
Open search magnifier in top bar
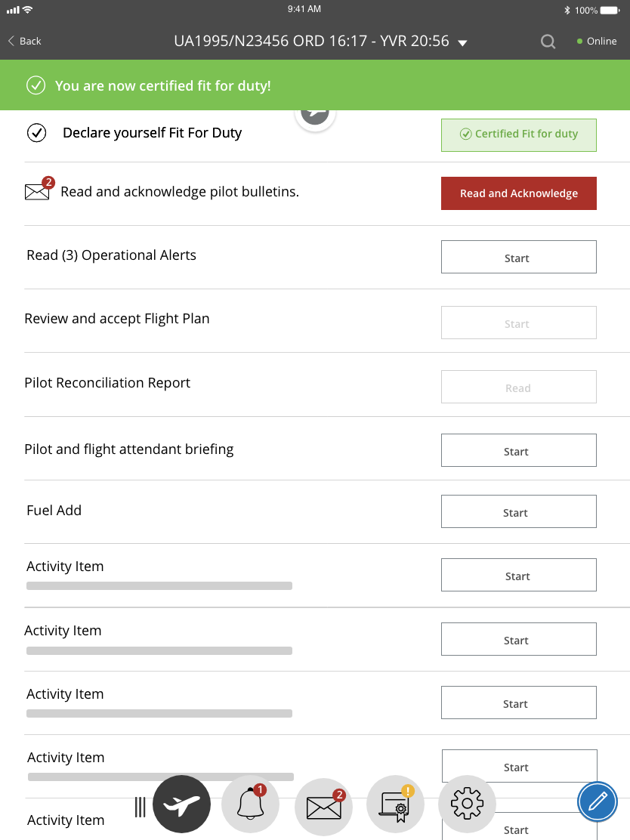click(x=548, y=42)
